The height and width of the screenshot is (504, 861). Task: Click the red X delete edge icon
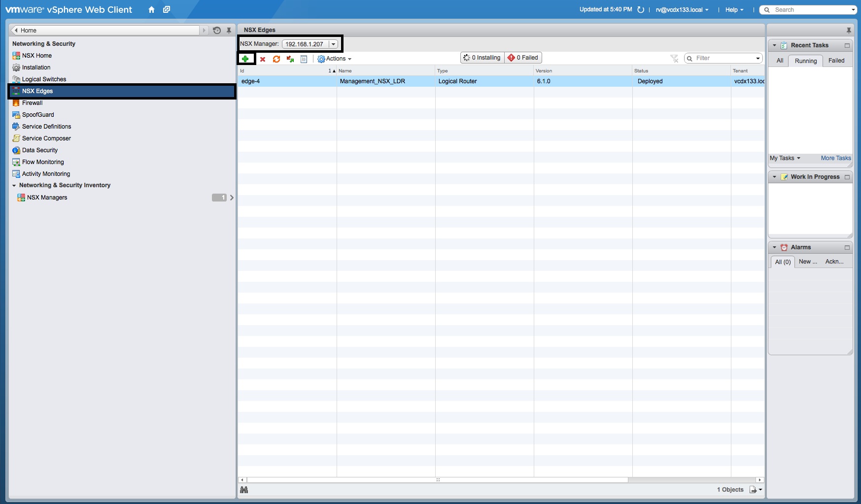coord(263,59)
